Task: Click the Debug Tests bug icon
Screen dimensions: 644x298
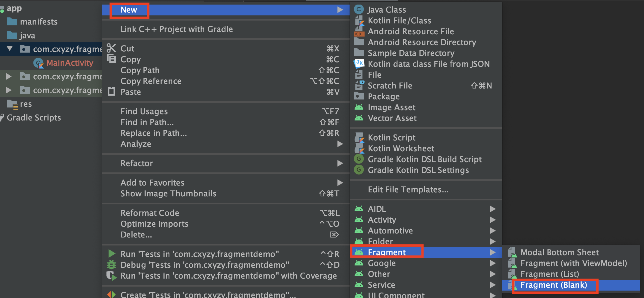Action: pos(111,265)
